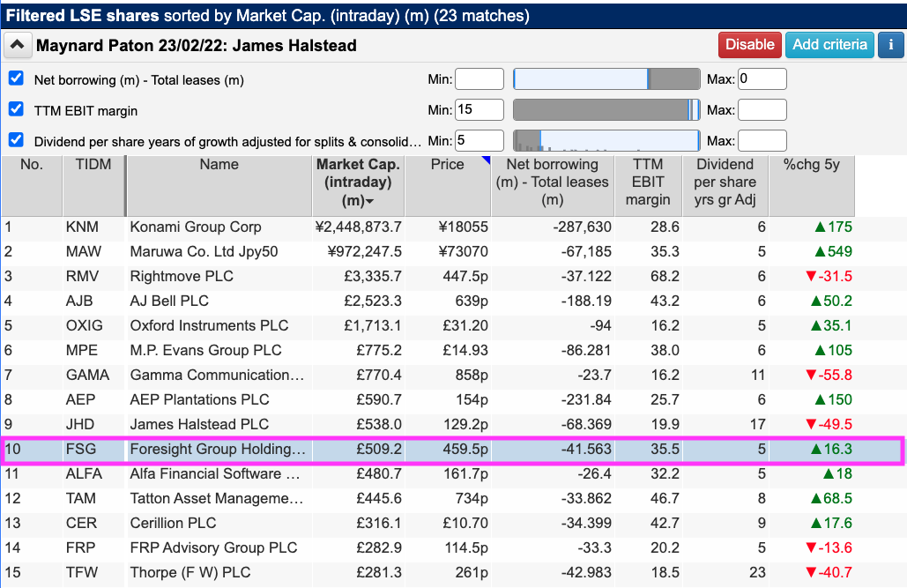Open FRP Advisory Group PLC name
907x588 pixels.
pyautogui.click(x=213, y=547)
